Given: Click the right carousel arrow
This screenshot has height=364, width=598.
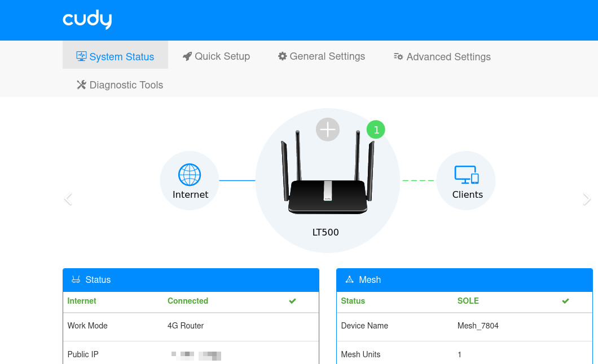Looking at the screenshot, I should click(587, 199).
